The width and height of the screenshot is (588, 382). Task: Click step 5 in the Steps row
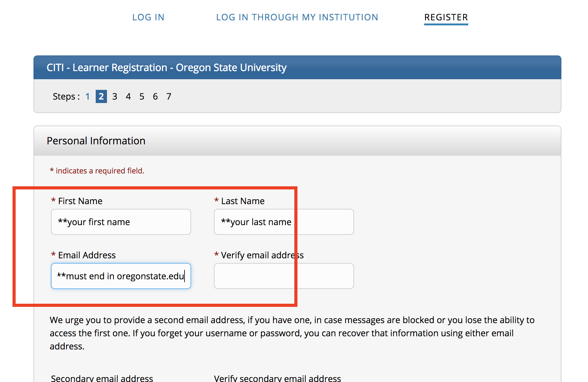pos(142,96)
